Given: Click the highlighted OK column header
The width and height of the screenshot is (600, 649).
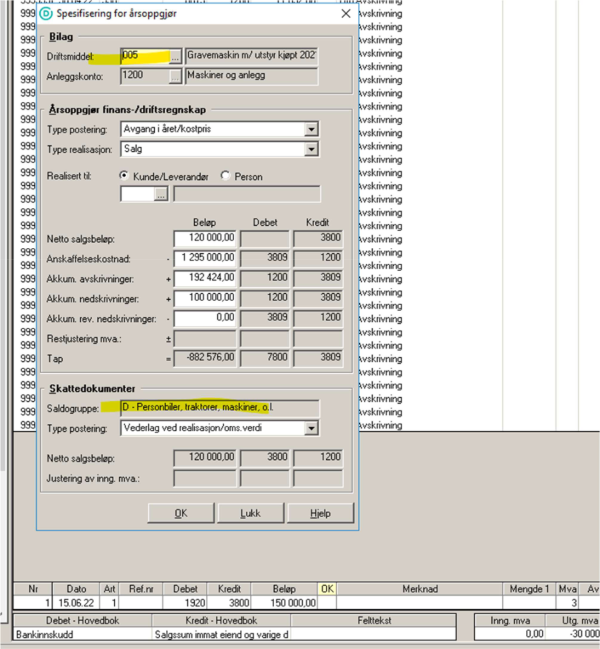Looking at the screenshot, I should pos(327,589).
